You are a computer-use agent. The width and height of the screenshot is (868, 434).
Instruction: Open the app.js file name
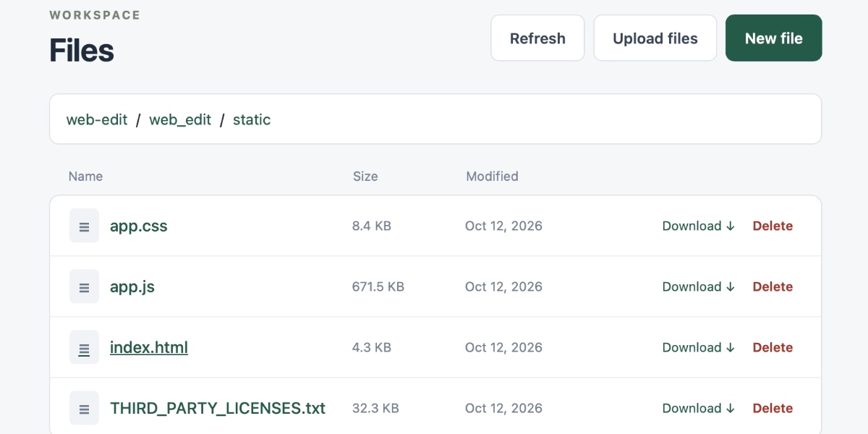click(132, 286)
